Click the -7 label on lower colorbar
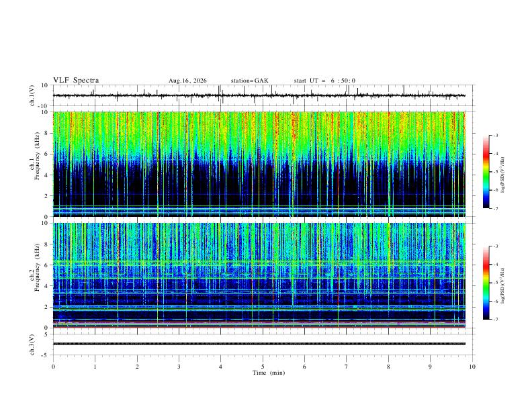The image size is (532, 411). click(496, 320)
